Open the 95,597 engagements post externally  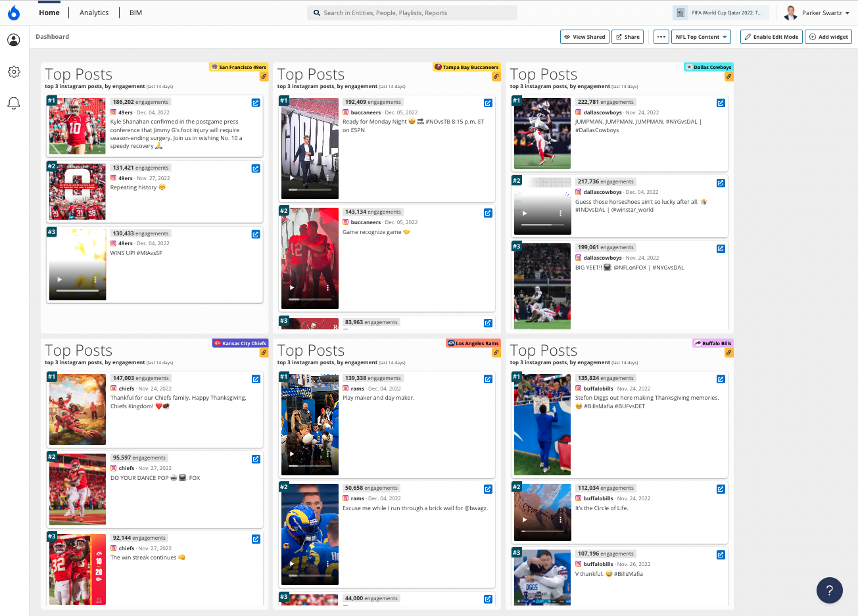pos(256,459)
